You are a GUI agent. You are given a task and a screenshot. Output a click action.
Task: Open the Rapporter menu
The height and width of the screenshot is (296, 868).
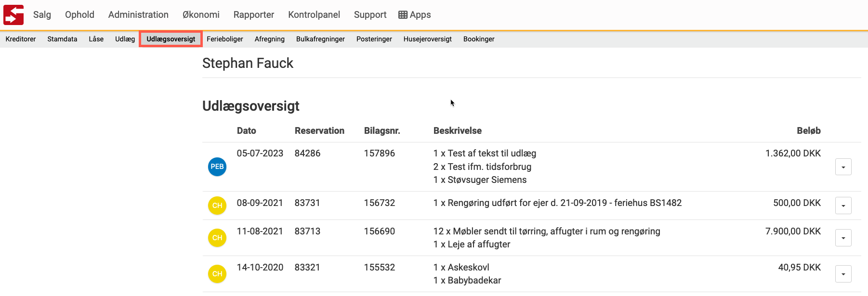[254, 15]
